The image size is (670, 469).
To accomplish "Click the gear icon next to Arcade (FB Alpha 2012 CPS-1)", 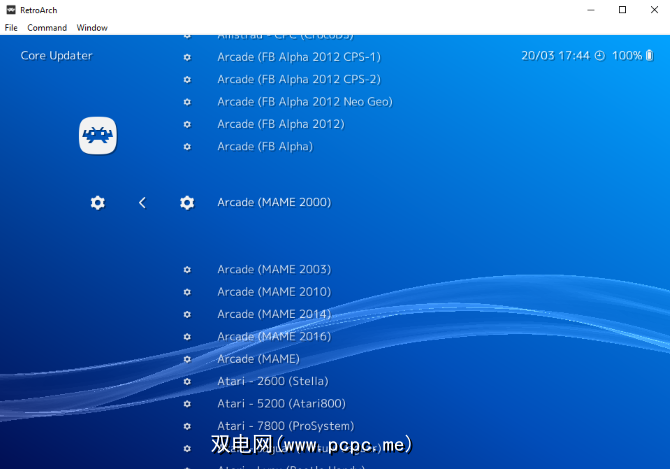I will [x=187, y=57].
